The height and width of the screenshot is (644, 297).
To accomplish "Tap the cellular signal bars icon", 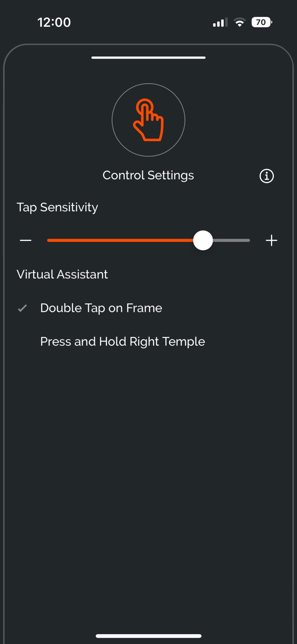I will pos(220,23).
